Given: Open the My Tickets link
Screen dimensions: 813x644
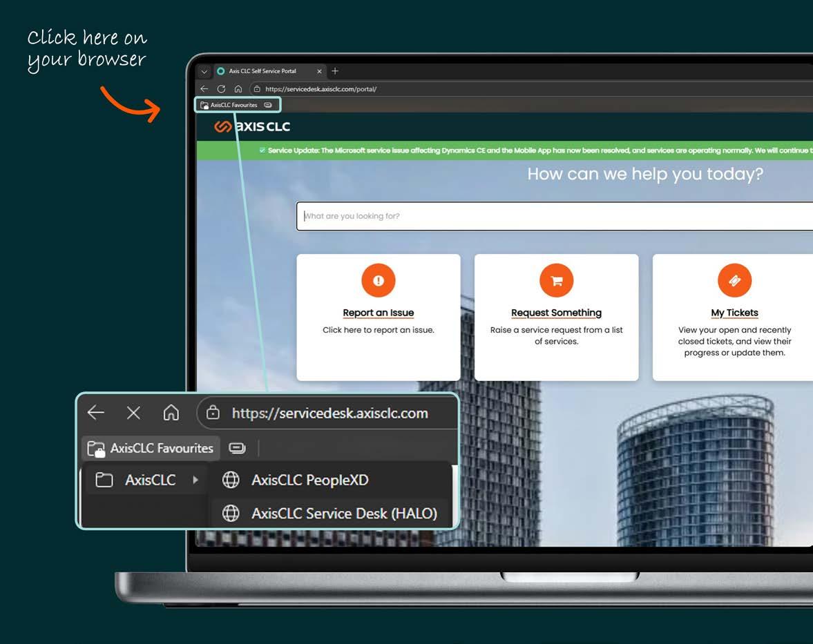Looking at the screenshot, I should coord(735,313).
